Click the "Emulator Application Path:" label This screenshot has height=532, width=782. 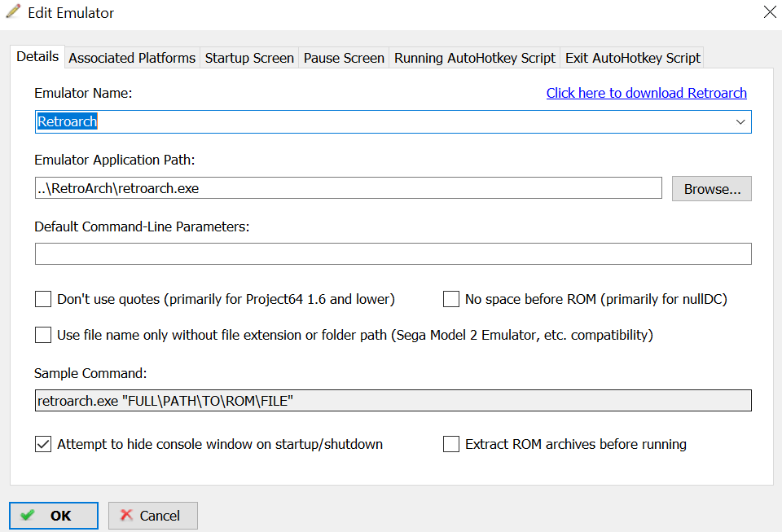pos(115,160)
